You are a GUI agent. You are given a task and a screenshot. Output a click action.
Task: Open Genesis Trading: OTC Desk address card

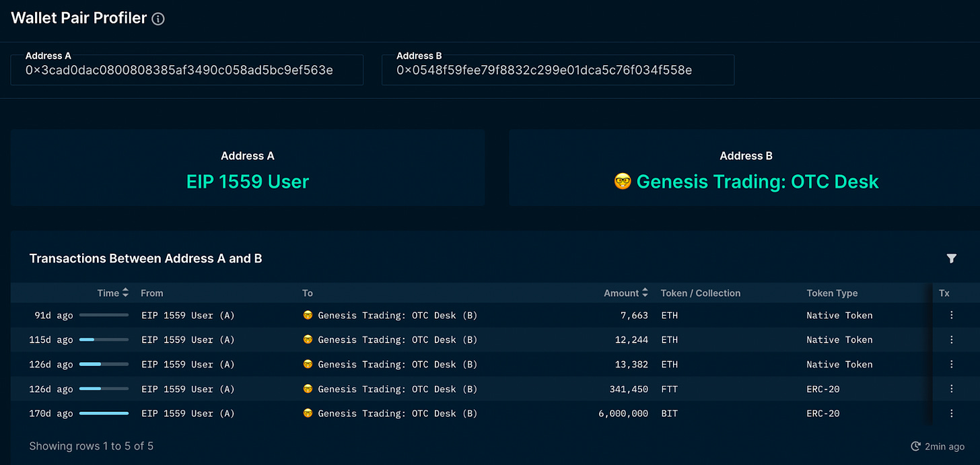tap(746, 181)
